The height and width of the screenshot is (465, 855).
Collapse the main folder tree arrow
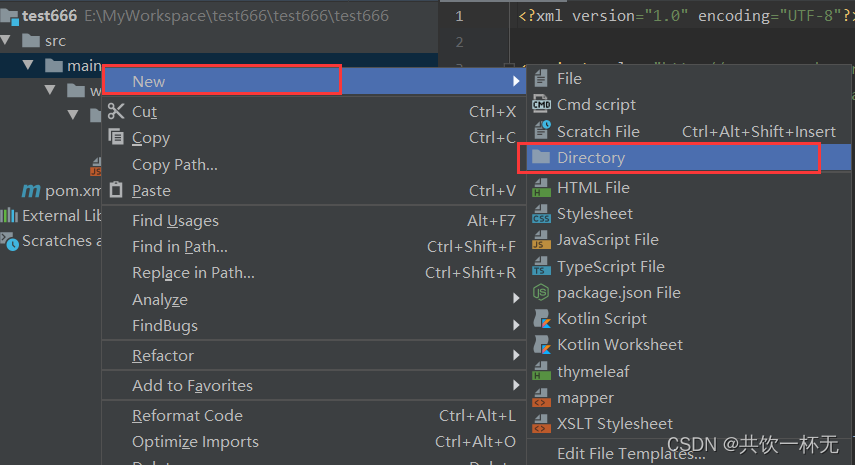coord(28,65)
